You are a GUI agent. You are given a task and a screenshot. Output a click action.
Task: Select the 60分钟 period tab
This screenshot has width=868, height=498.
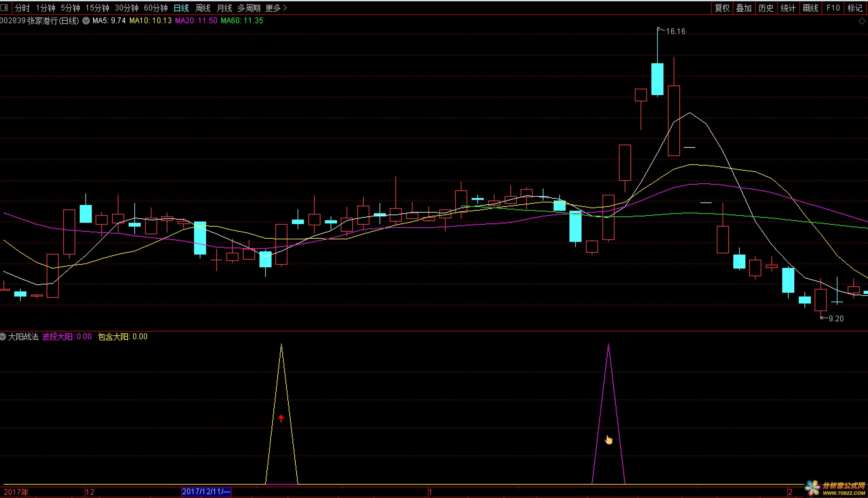click(x=156, y=8)
